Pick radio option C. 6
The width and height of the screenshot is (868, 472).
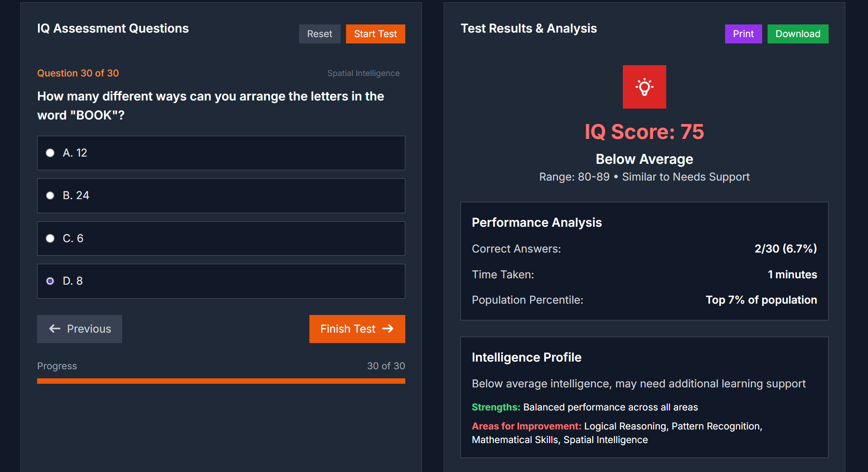pos(50,238)
